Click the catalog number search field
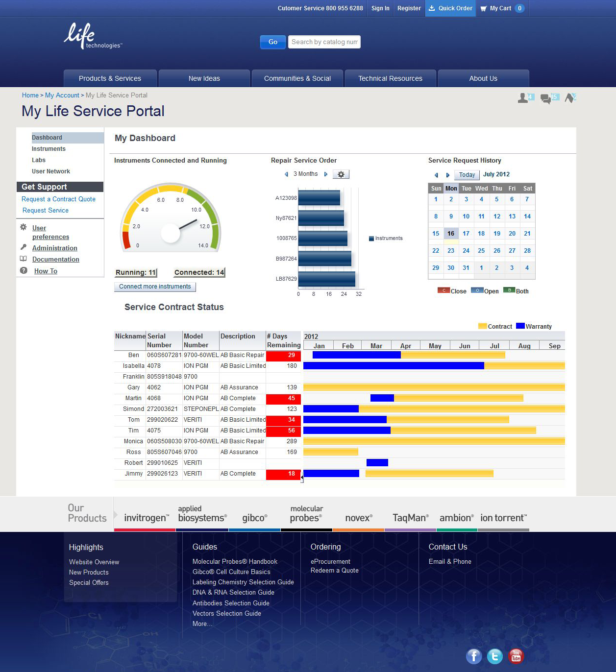The height and width of the screenshot is (672, 616). [x=324, y=42]
